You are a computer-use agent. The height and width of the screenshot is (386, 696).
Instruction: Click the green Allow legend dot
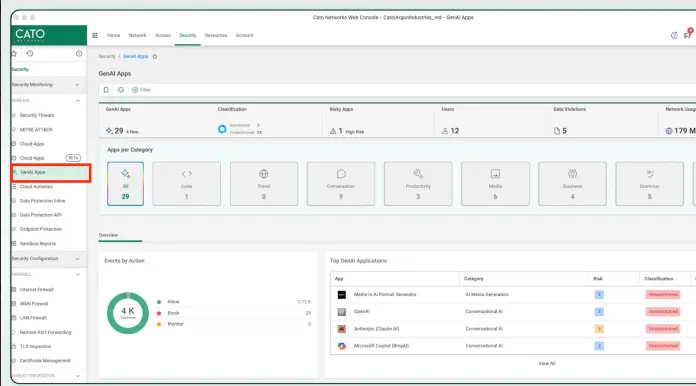[x=159, y=302]
